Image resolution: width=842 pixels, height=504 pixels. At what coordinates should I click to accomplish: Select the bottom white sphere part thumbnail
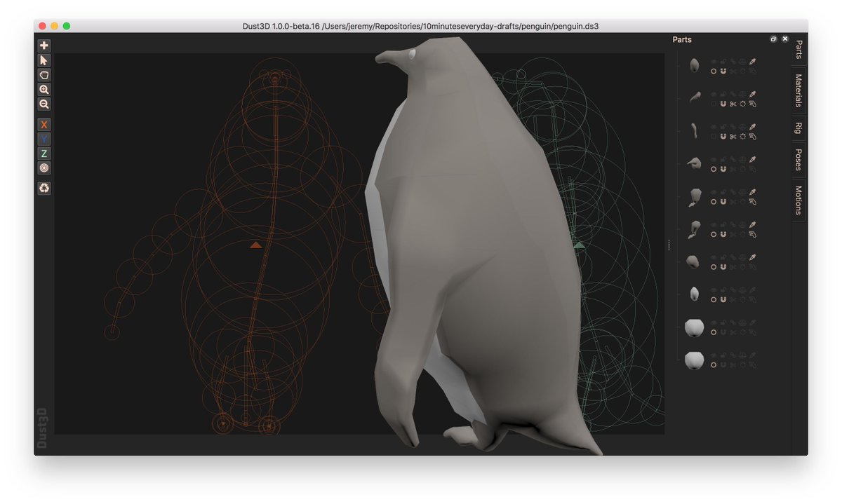coord(694,360)
